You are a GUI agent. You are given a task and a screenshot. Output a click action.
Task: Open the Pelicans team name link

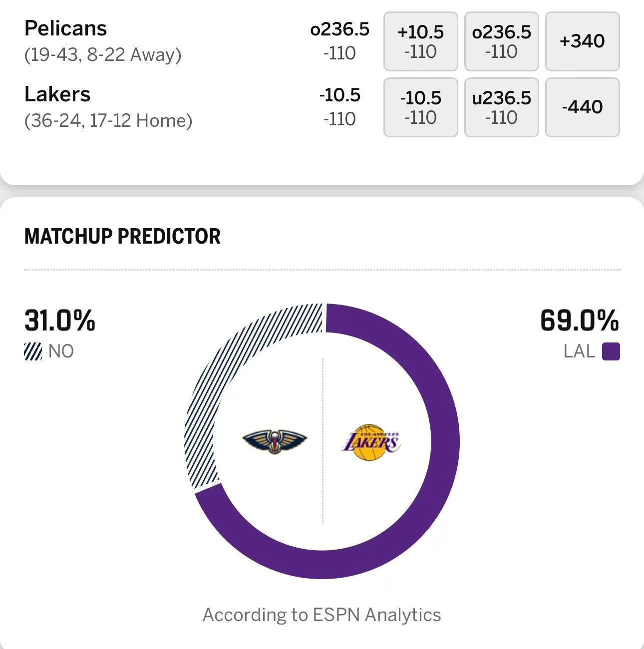click(x=65, y=28)
